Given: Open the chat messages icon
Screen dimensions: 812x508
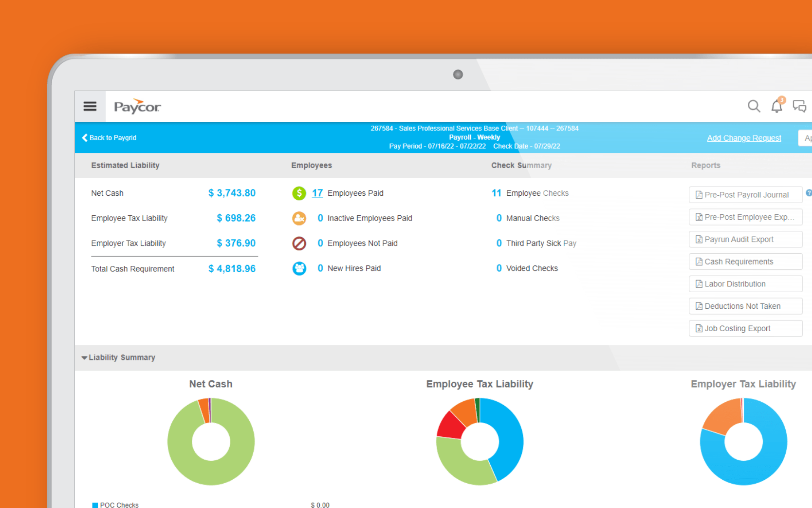Looking at the screenshot, I should pos(799,106).
